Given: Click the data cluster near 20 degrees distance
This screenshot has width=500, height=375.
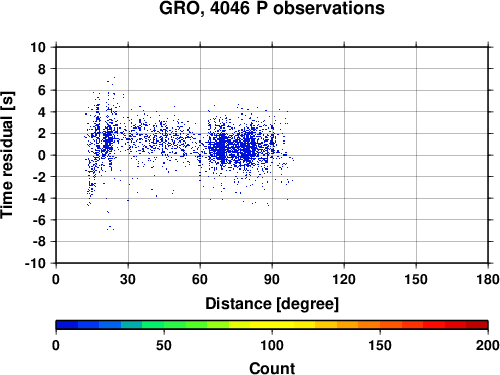Looking at the screenshot, I should coord(107,140).
